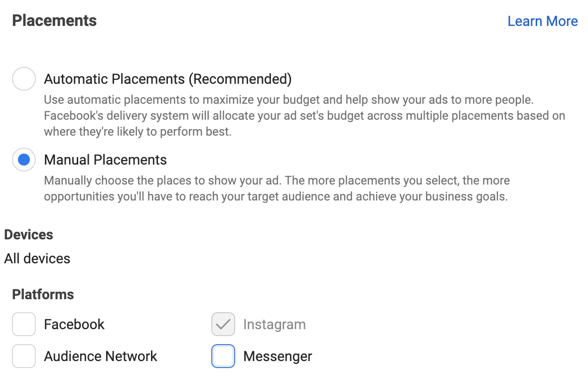The width and height of the screenshot is (588, 387).
Task: Click the Manual Placements title text
Action: click(106, 160)
